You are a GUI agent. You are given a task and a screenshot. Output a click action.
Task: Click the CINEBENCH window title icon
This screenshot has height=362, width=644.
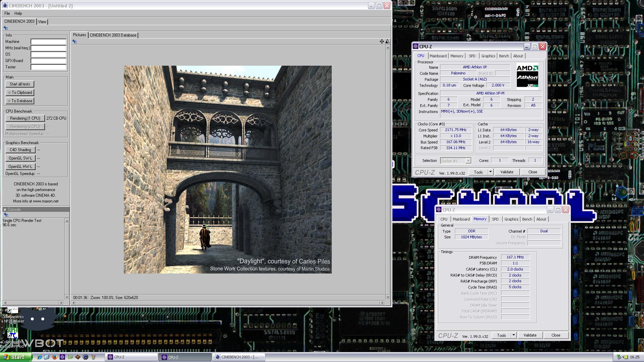(x=5, y=6)
